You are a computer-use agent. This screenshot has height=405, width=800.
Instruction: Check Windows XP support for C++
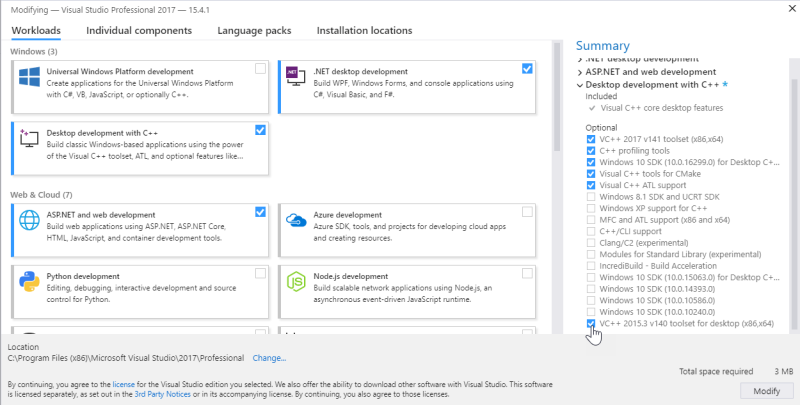[x=592, y=208]
